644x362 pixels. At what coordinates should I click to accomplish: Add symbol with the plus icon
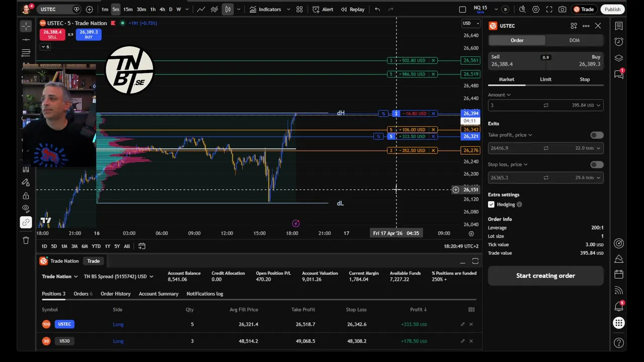[x=89, y=9]
